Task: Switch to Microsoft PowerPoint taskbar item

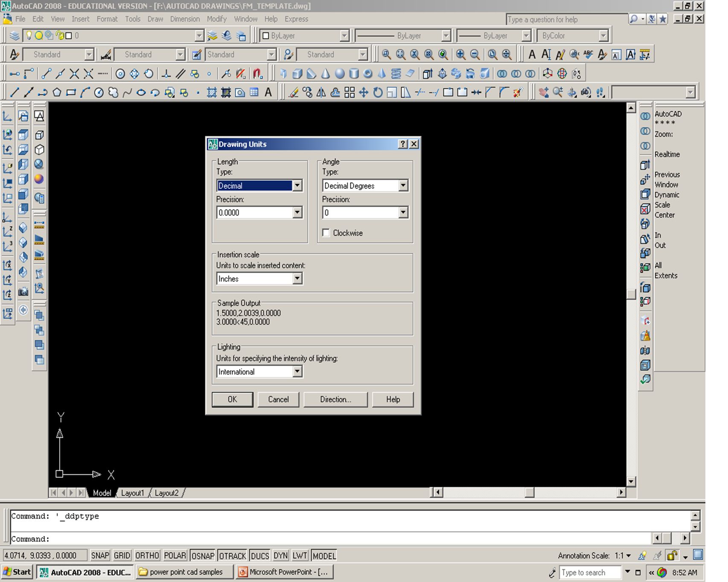Action: [x=285, y=572]
